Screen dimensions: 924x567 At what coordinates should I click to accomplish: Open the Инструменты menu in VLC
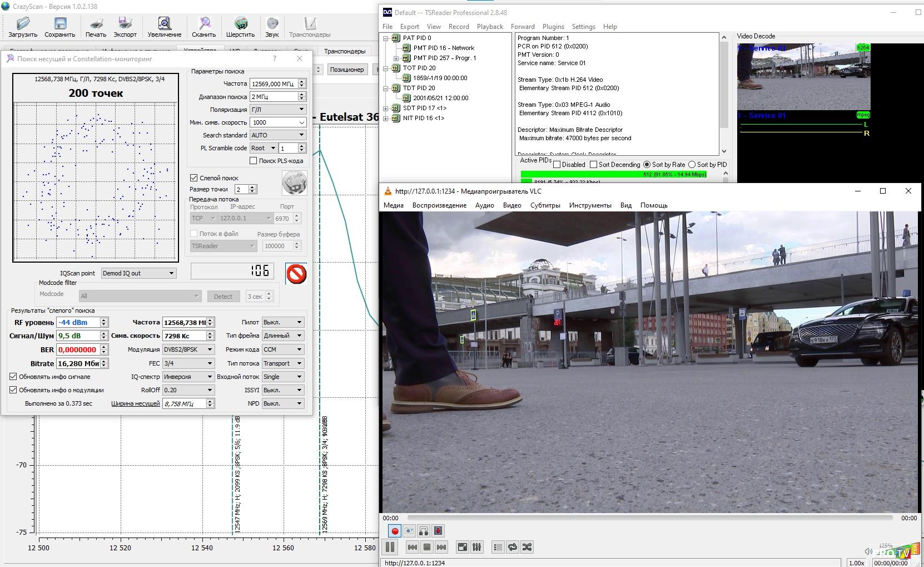click(x=590, y=205)
